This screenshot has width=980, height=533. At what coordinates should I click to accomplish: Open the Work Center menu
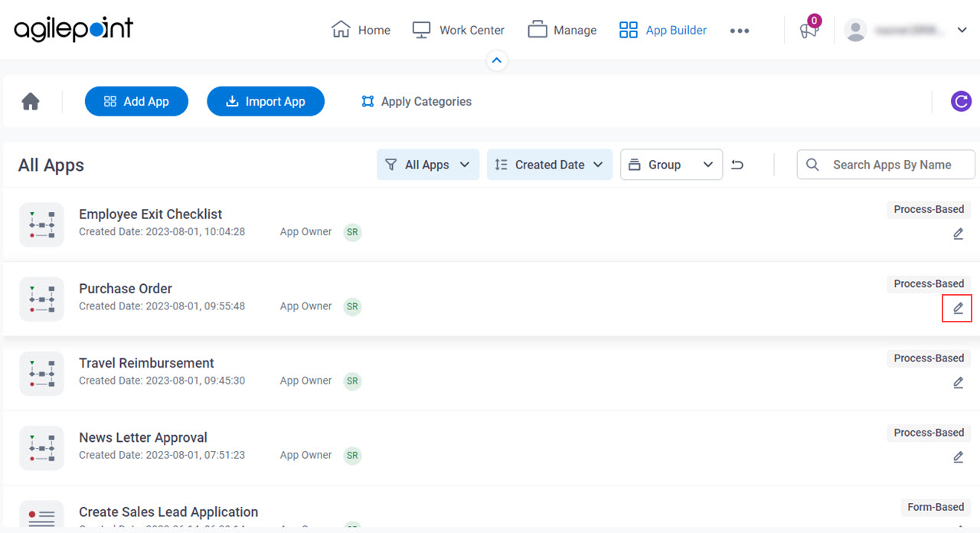click(459, 30)
